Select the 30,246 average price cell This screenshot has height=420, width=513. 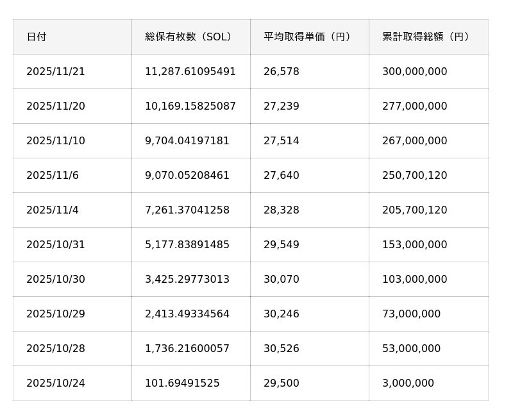pos(282,314)
